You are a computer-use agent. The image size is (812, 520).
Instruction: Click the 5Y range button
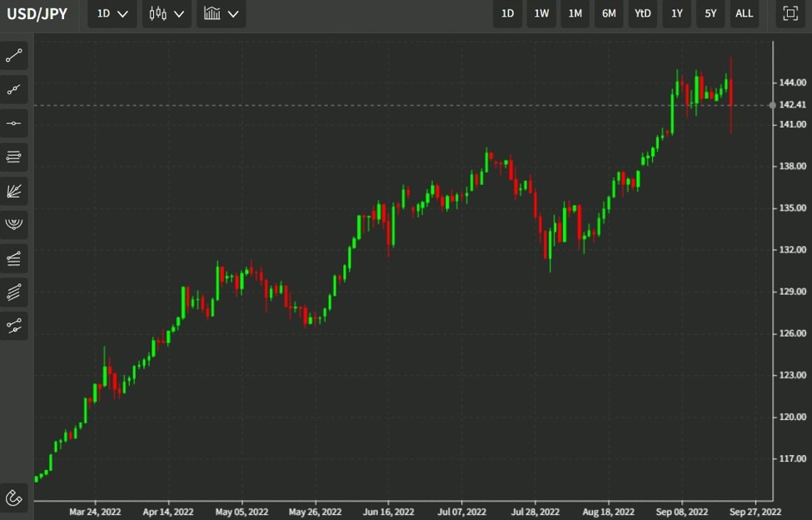tap(710, 13)
